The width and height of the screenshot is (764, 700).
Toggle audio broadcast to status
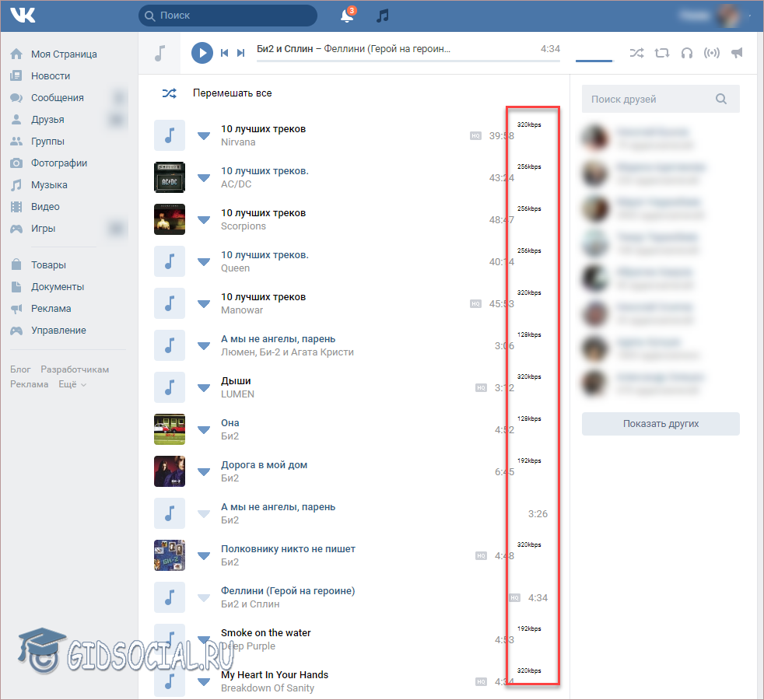point(711,53)
